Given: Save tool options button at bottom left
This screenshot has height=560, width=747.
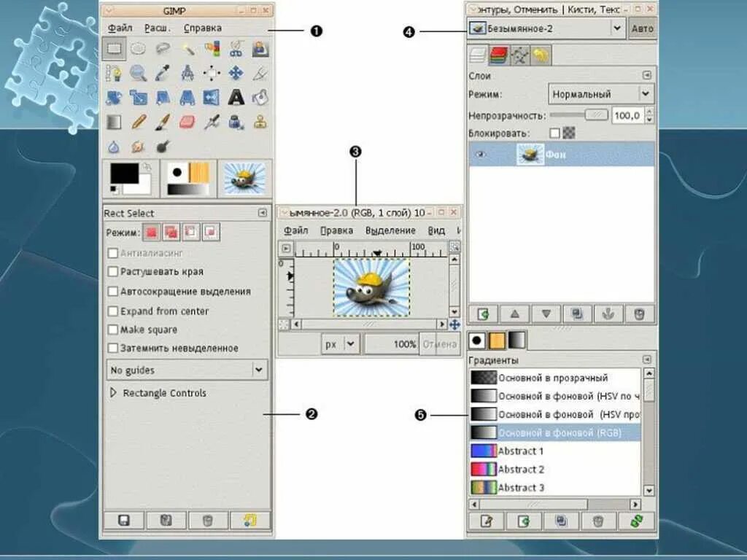Looking at the screenshot, I should coord(124,521).
